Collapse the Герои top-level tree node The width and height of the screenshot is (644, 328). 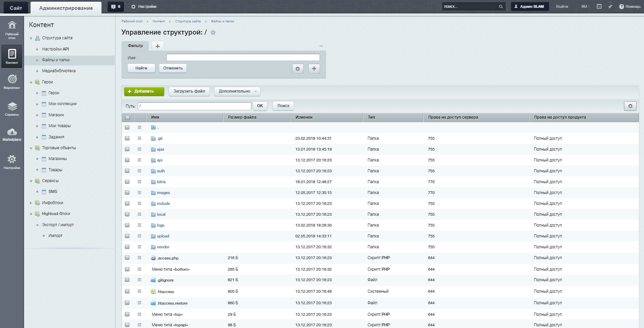click(31, 82)
